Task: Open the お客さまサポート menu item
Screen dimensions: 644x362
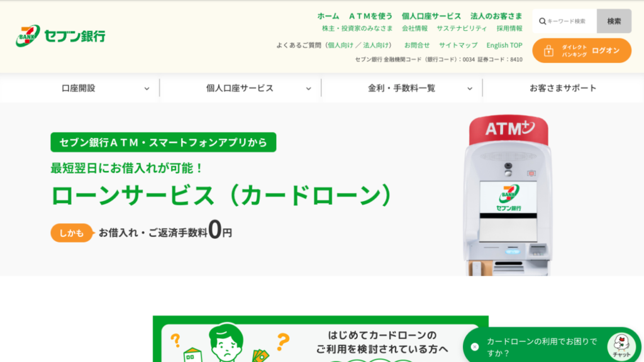Action: point(563,88)
